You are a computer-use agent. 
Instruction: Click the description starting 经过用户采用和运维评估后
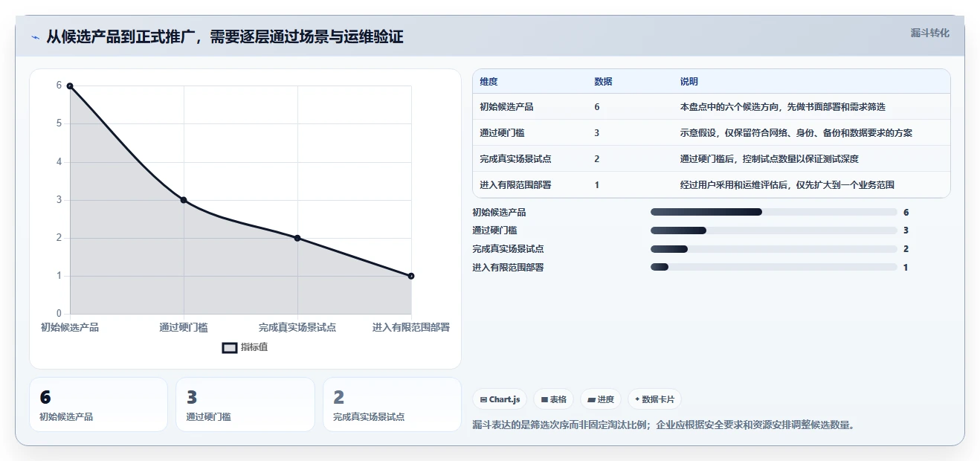click(787, 185)
